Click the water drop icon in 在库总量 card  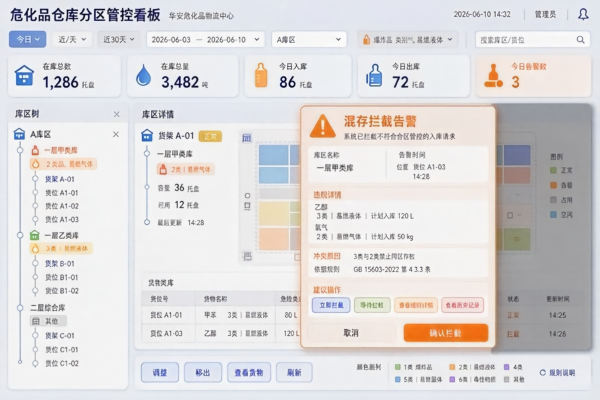pyautogui.click(x=143, y=75)
